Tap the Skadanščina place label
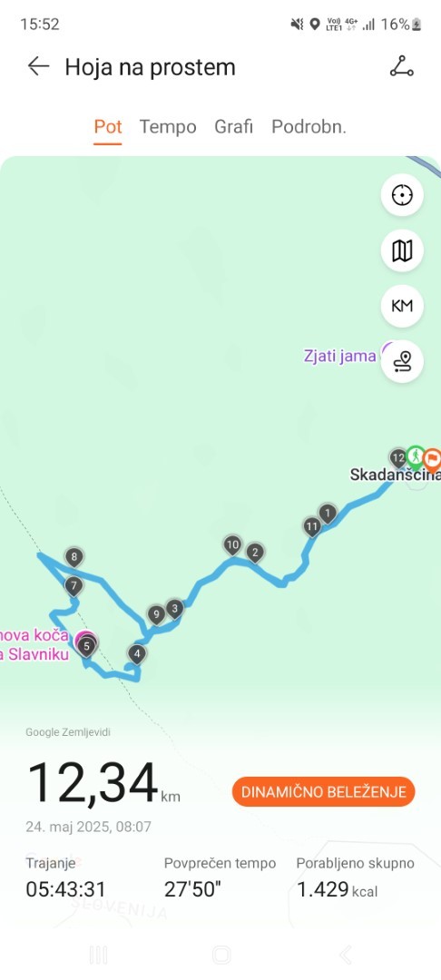Viewport: 441px width, 980px height. [x=395, y=475]
